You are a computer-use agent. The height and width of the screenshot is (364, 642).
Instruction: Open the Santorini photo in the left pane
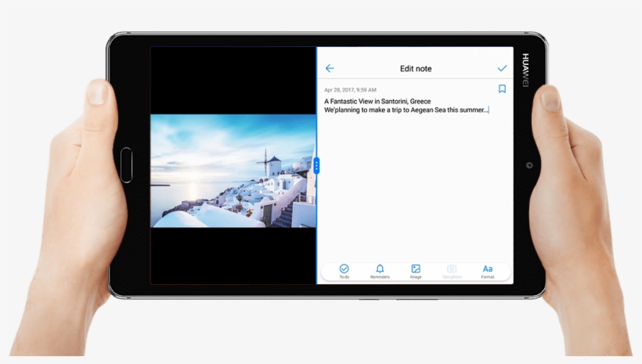[233, 171]
